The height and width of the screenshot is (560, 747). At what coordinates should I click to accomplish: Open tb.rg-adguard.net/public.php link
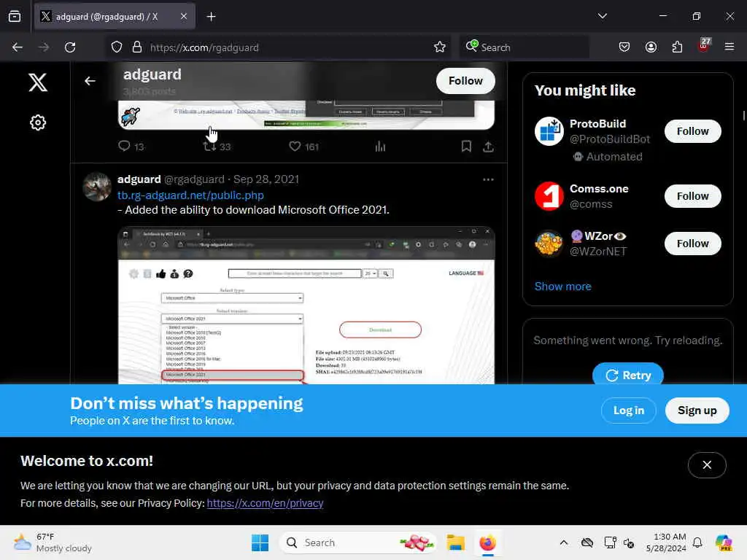[190, 195]
